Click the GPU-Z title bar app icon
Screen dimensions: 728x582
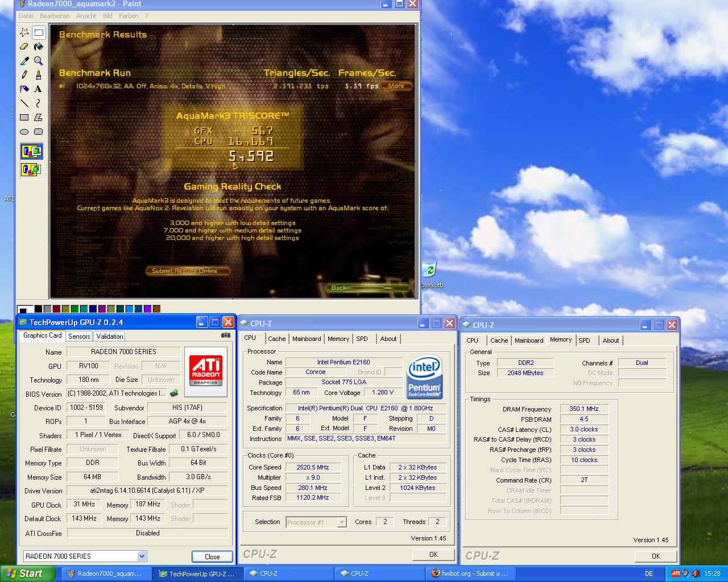[23, 322]
